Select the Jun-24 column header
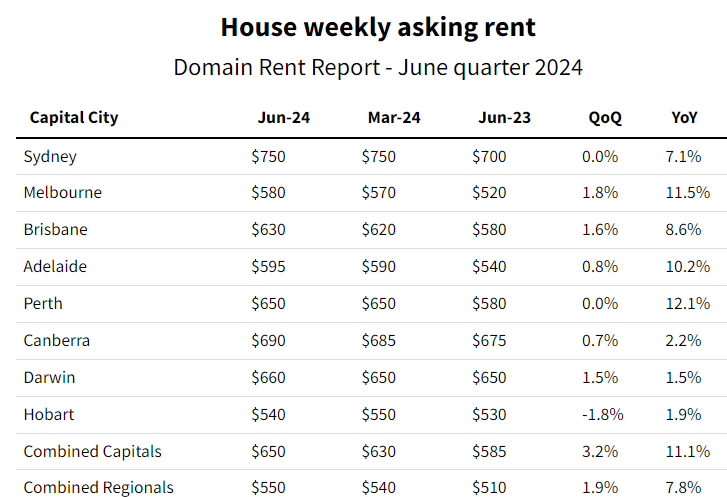Image resolution: width=727 pixels, height=497 pixels. (x=284, y=118)
